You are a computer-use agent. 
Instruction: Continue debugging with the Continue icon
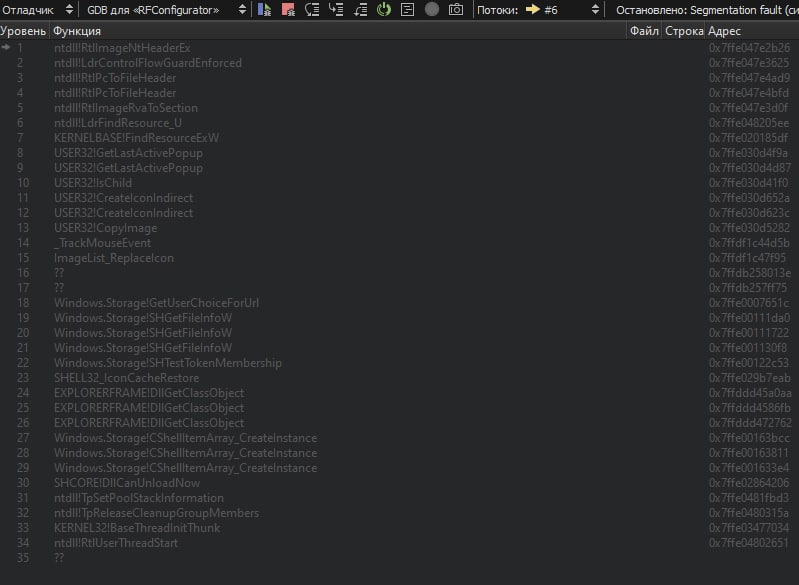point(264,9)
